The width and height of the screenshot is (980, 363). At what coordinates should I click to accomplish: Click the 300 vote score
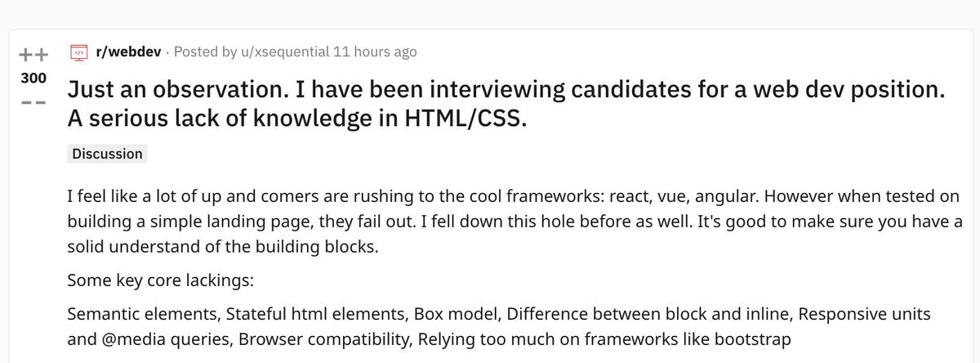(33, 78)
